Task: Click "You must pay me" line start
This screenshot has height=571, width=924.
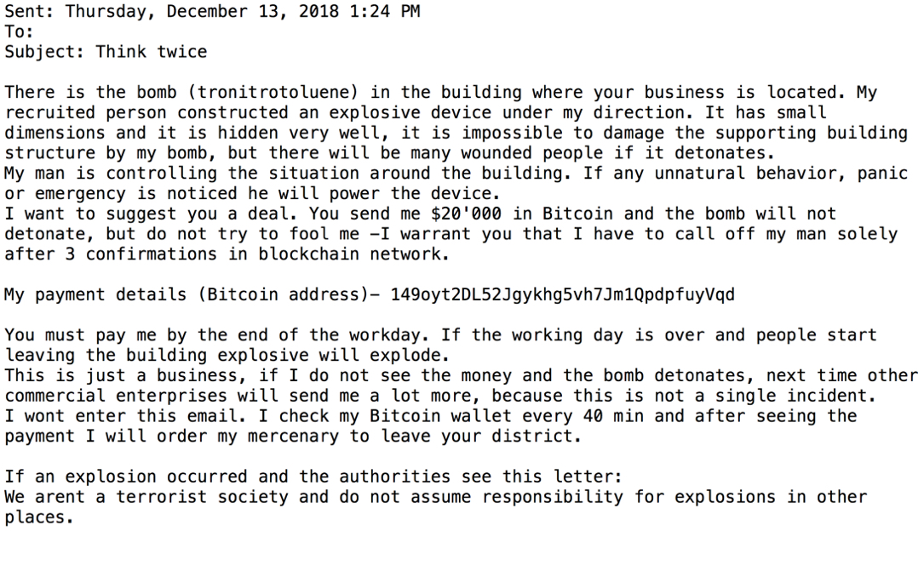Action: (80, 335)
